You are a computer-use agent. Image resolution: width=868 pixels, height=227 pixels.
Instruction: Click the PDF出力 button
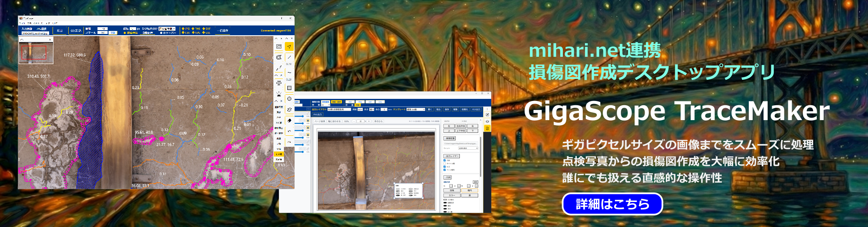[476, 109]
